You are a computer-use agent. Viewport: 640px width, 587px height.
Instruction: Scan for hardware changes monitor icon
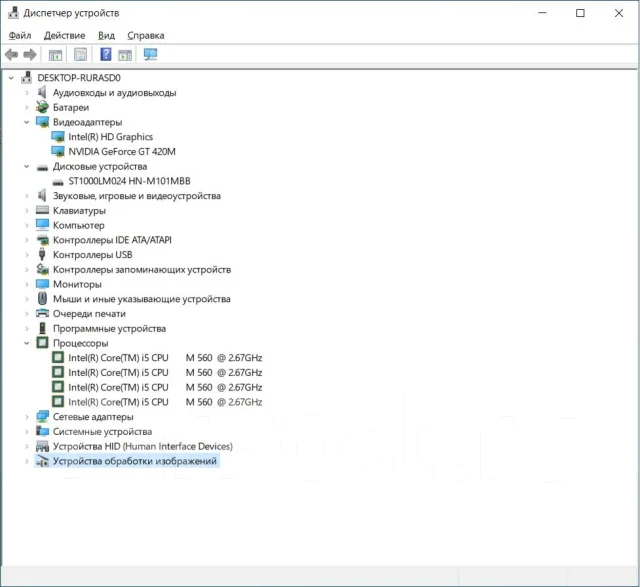150,54
